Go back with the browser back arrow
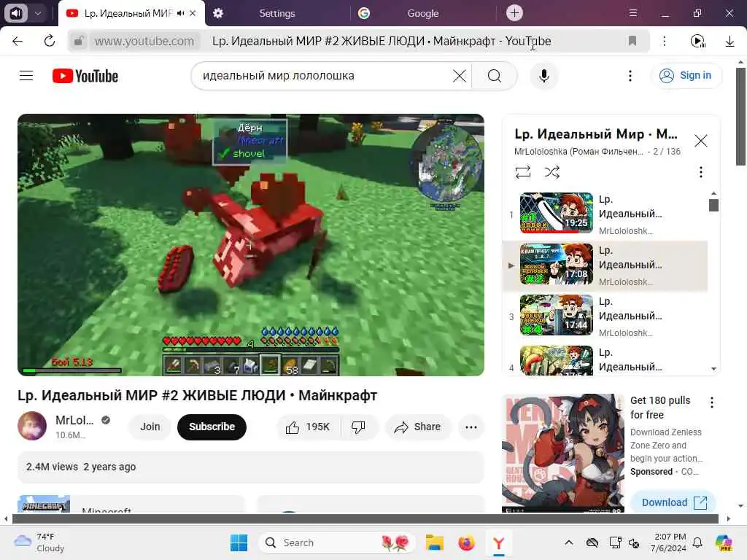Viewport: 747px width, 560px height. [18, 41]
